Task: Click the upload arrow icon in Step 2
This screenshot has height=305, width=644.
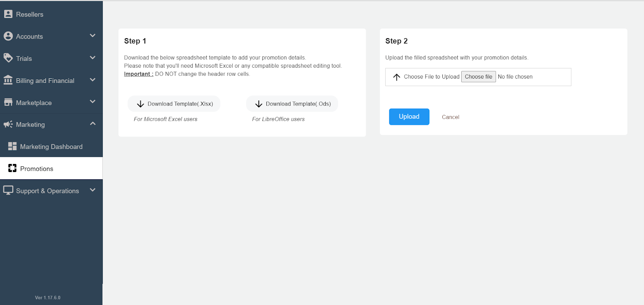Action: click(396, 77)
